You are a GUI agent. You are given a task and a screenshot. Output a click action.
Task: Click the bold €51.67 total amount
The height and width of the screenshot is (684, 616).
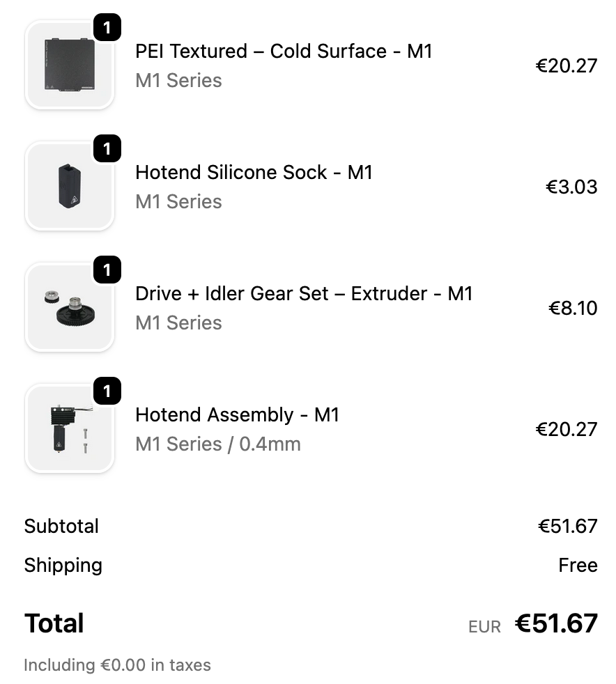click(x=556, y=623)
